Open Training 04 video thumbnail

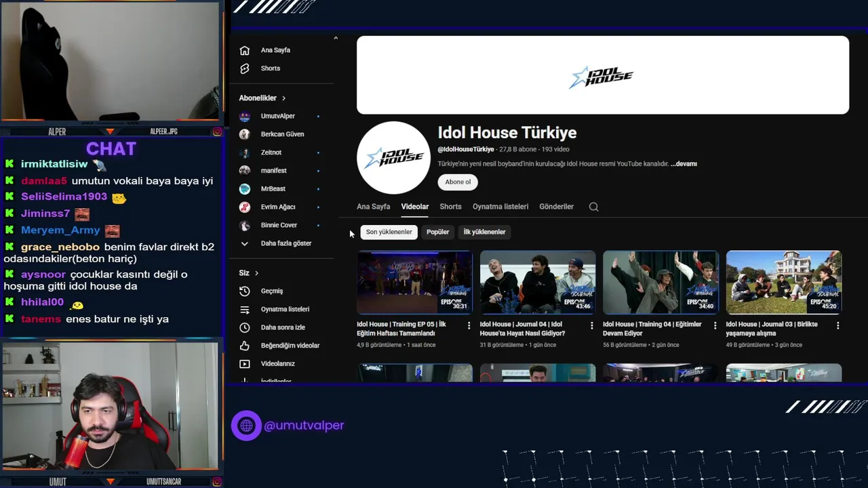(x=660, y=282)
